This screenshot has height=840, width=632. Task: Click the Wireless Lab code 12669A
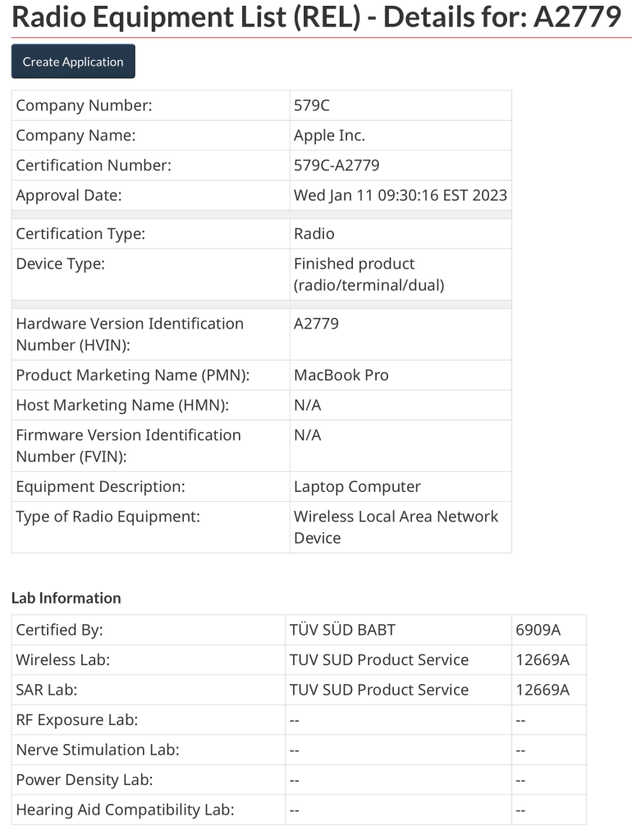(x=542, y=660)
